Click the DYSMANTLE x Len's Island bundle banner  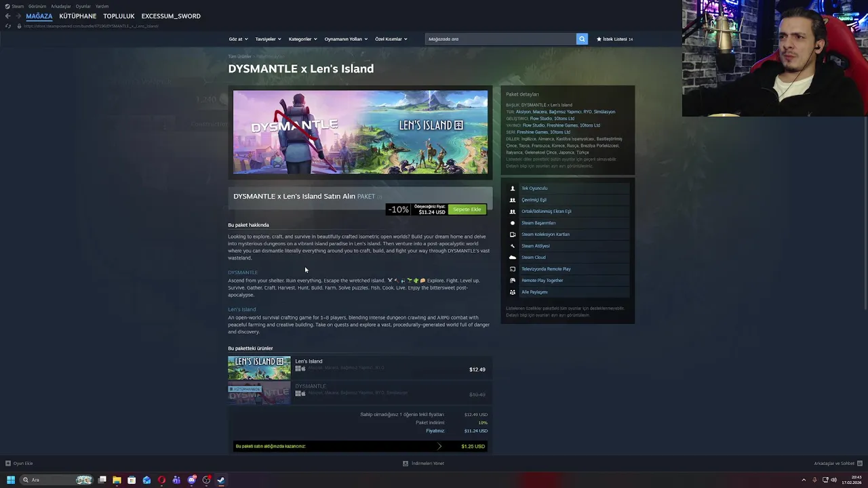360,132
